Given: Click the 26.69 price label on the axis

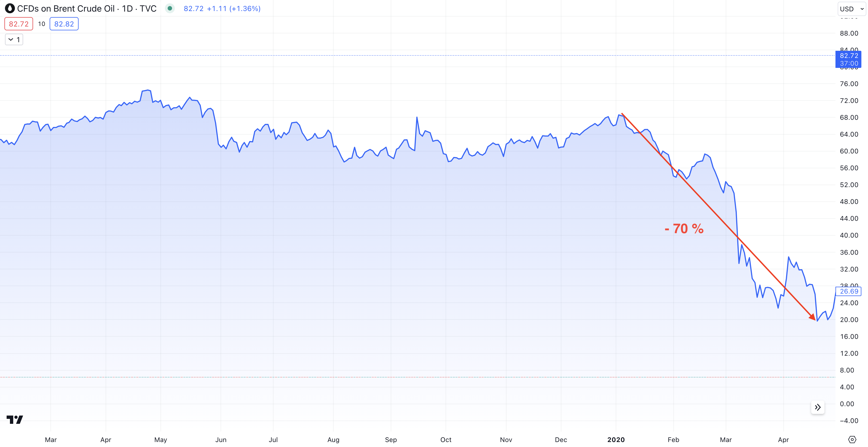Looking at the screenshot, I should point(848,291).
